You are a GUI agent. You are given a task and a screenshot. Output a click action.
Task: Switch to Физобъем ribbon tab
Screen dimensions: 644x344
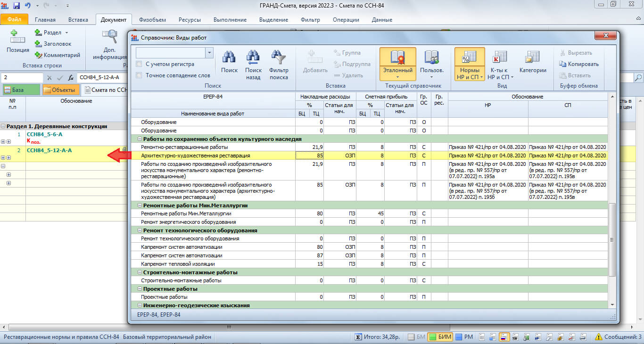pyautogui.click(x=152, y=20)
